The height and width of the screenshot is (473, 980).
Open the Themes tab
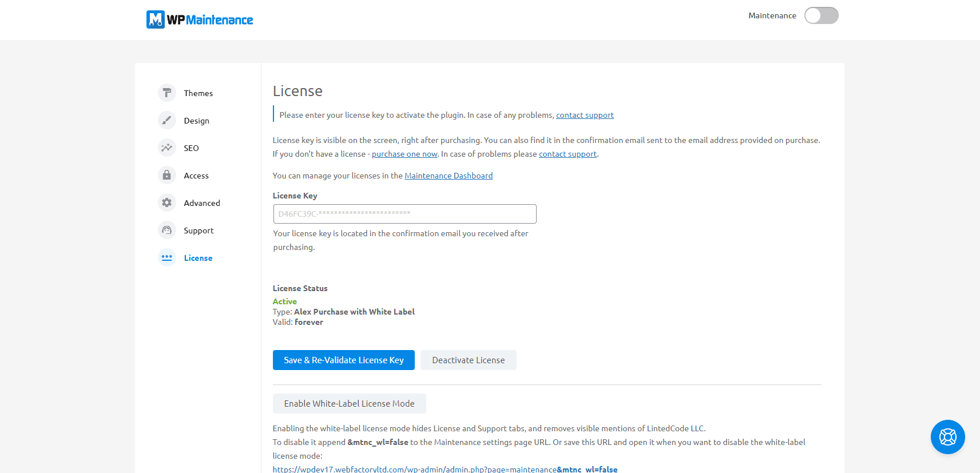click(198, 93)
